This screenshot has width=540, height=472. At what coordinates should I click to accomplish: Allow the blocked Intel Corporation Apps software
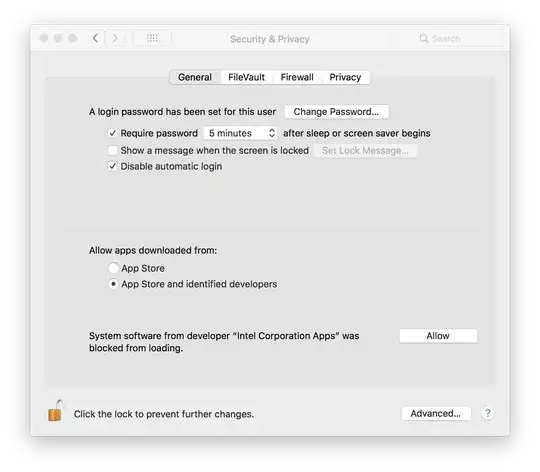438,336
